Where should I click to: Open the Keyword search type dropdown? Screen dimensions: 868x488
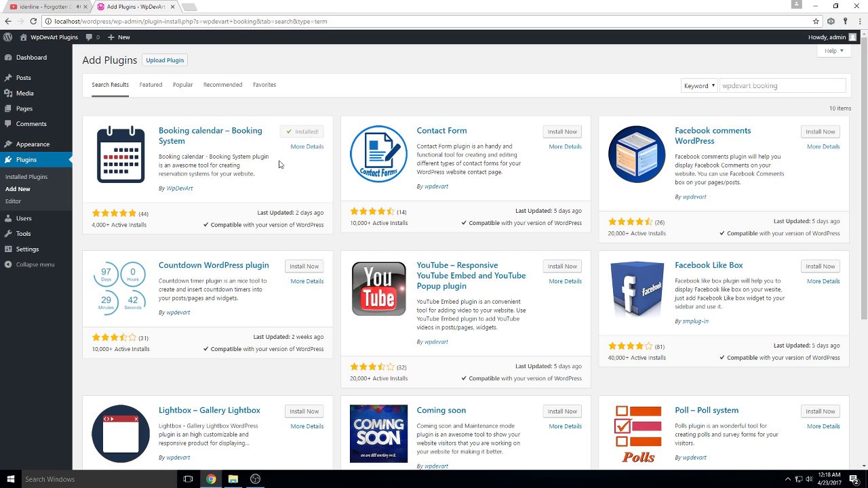click(698, 85)
